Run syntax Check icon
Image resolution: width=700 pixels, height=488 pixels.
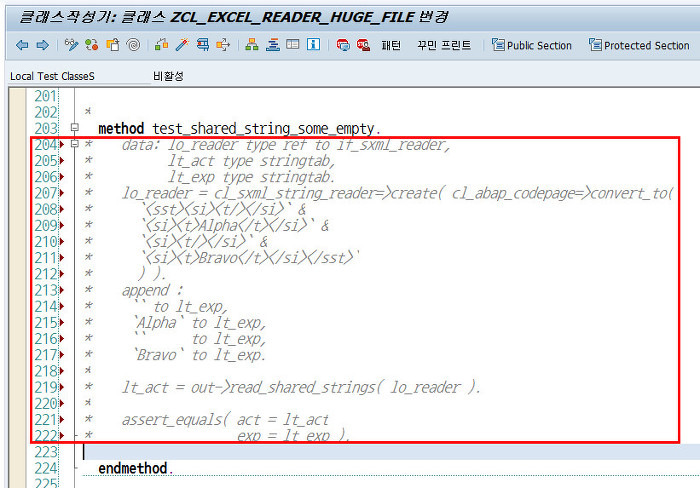161,45
